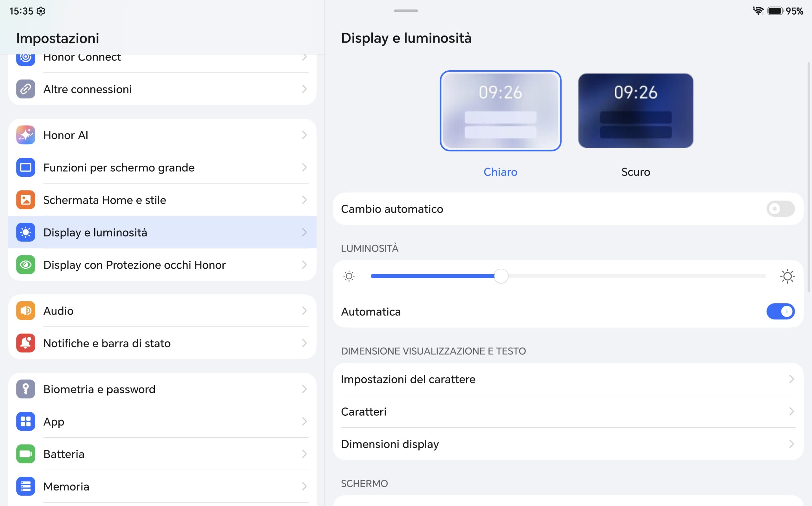Tap the orange Audio speaker icon
The width and height of the screenshot is (812, 506).
pos(25,311)
